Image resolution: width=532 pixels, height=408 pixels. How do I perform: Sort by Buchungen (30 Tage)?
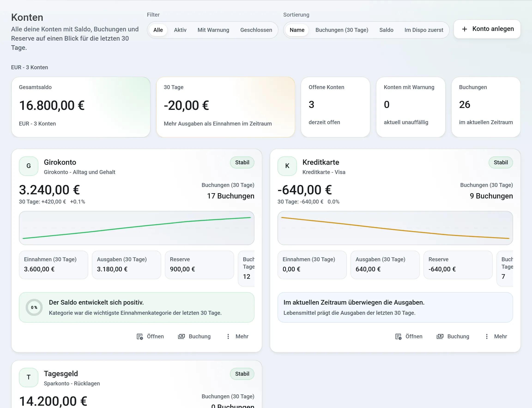[342, 30]
